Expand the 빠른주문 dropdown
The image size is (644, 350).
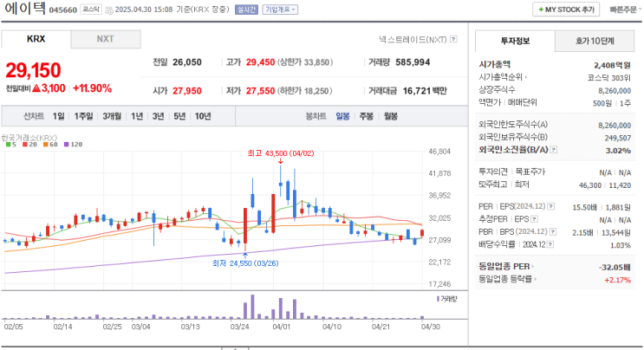[626, 10]
